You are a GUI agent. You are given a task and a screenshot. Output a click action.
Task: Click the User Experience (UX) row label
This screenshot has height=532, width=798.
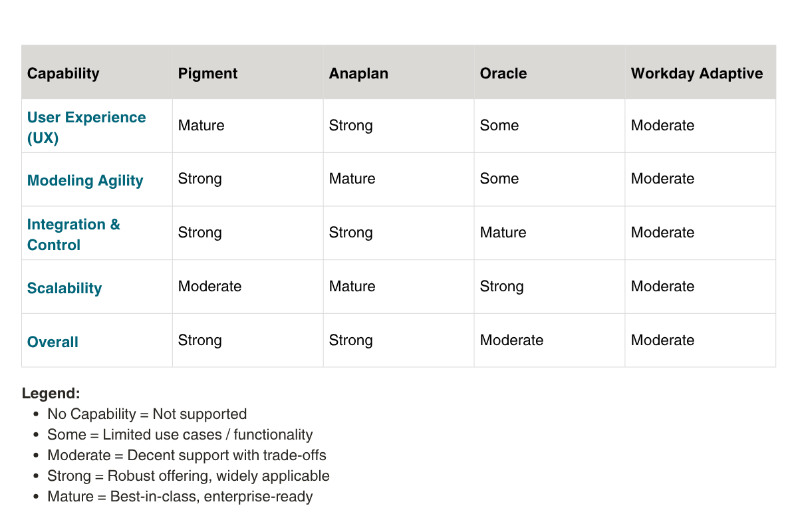pos(86,127)
